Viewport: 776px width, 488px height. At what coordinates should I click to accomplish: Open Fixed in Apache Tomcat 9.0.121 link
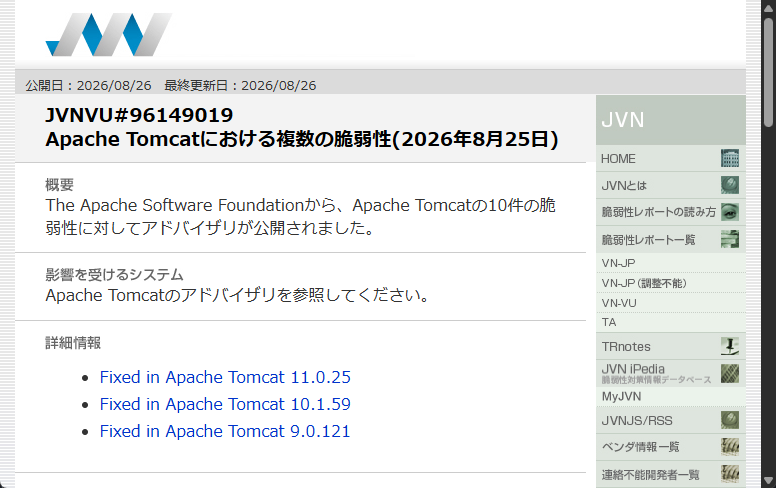[x=225, y=431]
